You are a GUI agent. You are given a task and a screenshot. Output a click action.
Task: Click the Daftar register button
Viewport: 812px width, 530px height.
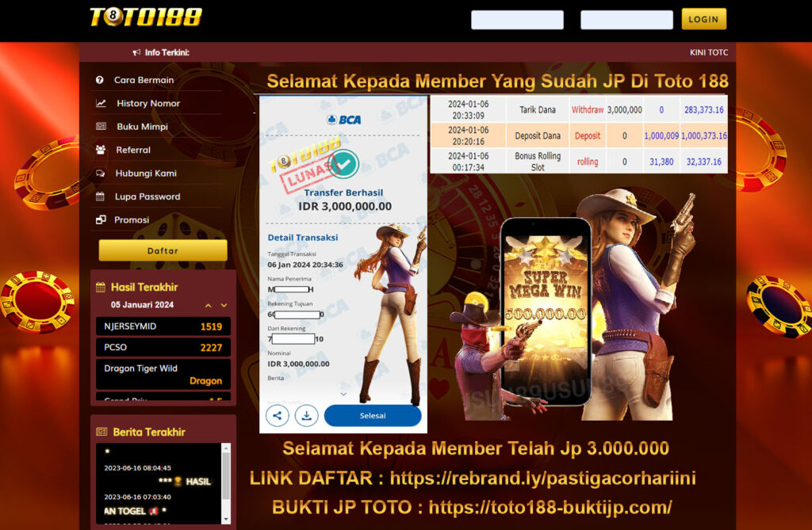pyautogui.click(x=163, y=250)
